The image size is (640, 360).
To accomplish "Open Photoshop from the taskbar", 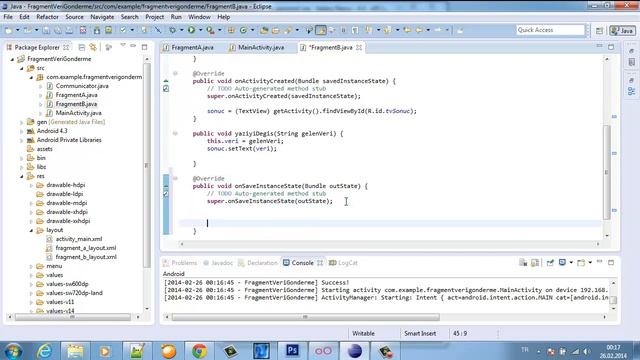I will click(292, 351).
